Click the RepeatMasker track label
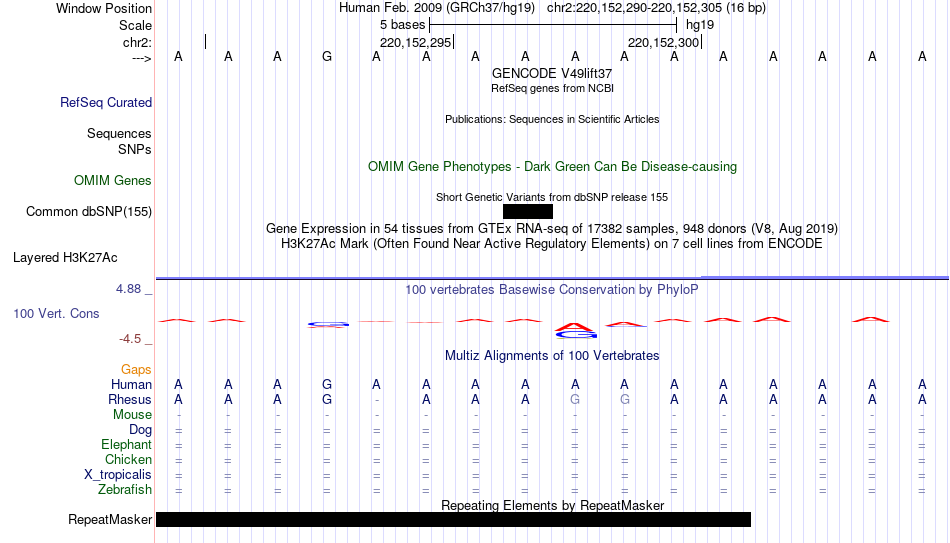 110,519
